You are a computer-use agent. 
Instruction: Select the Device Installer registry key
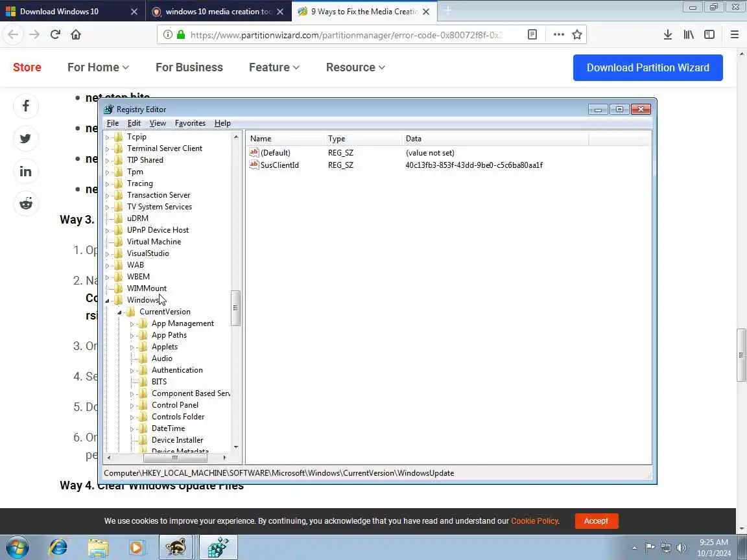coord(177,440)
